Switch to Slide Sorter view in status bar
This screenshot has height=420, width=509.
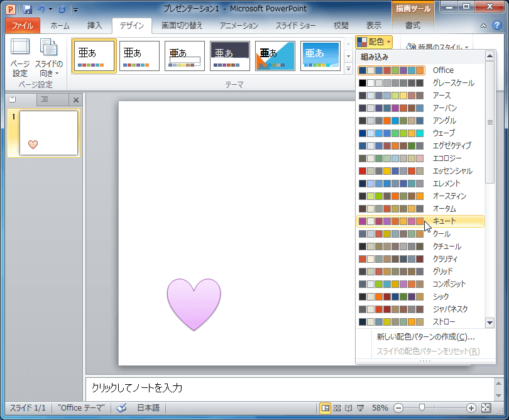[x=337, y=407]
